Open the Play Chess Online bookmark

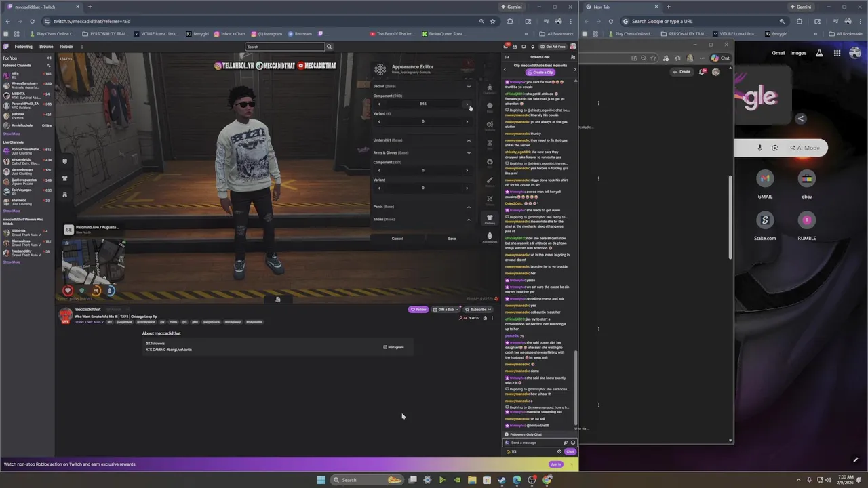[52, 34]
